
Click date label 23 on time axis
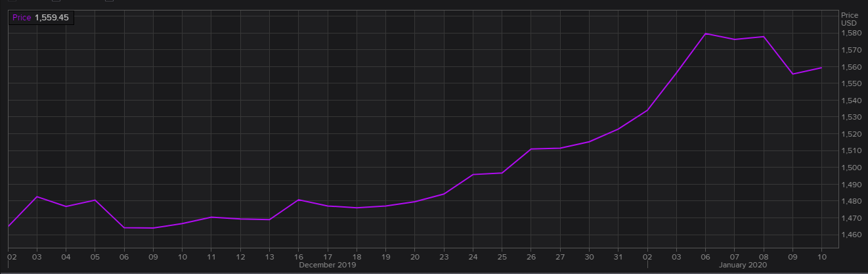[x=444, y=257]
